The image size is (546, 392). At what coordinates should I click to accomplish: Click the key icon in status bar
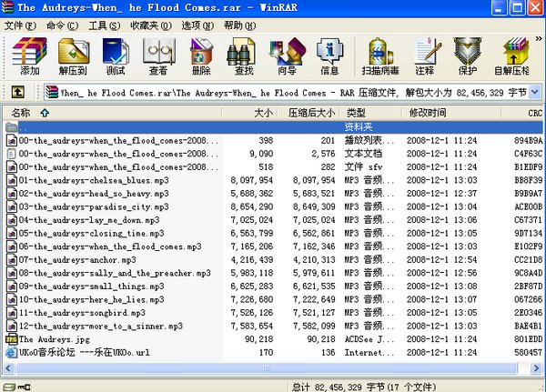pos(24,387)
